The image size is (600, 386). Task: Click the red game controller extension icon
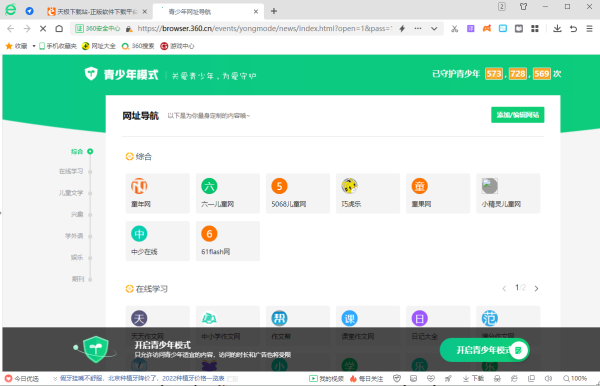pos(487,29)
